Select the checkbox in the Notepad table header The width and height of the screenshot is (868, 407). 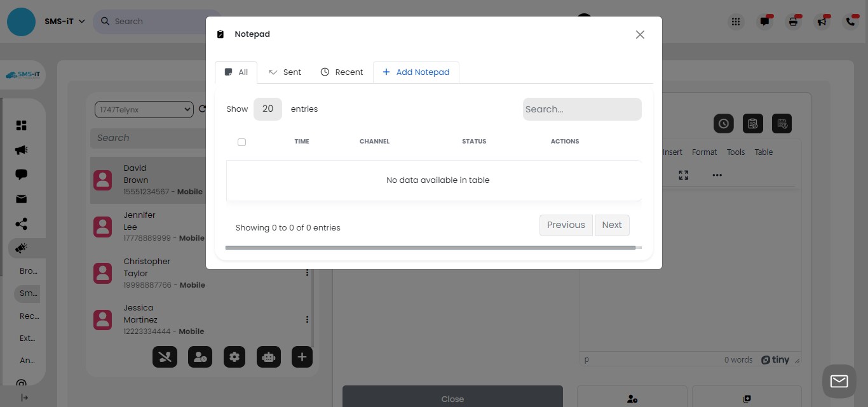[241, 142]
